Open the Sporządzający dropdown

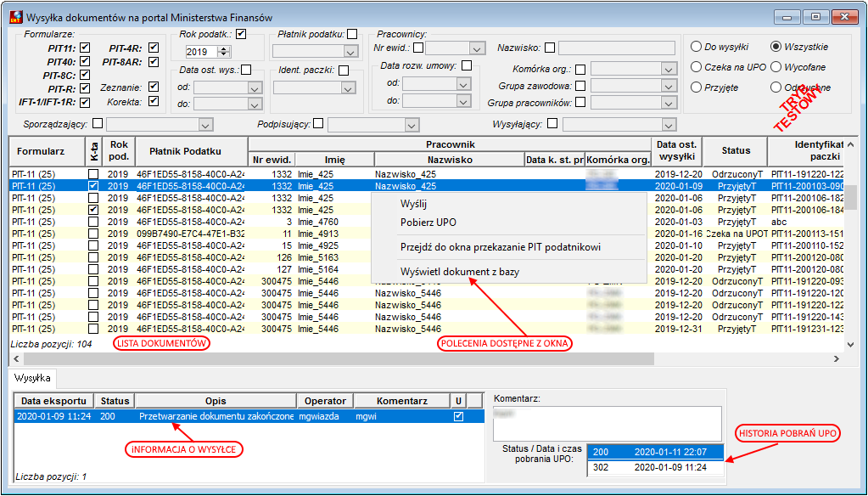coord(205,125)
